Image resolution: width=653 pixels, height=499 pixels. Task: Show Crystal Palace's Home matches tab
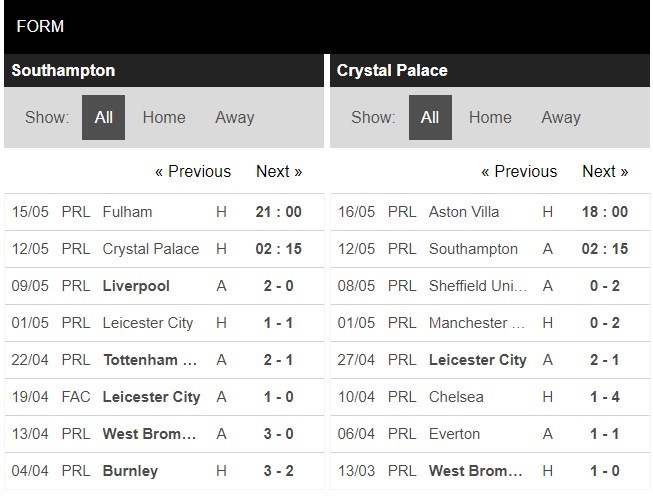pos(490,117)
